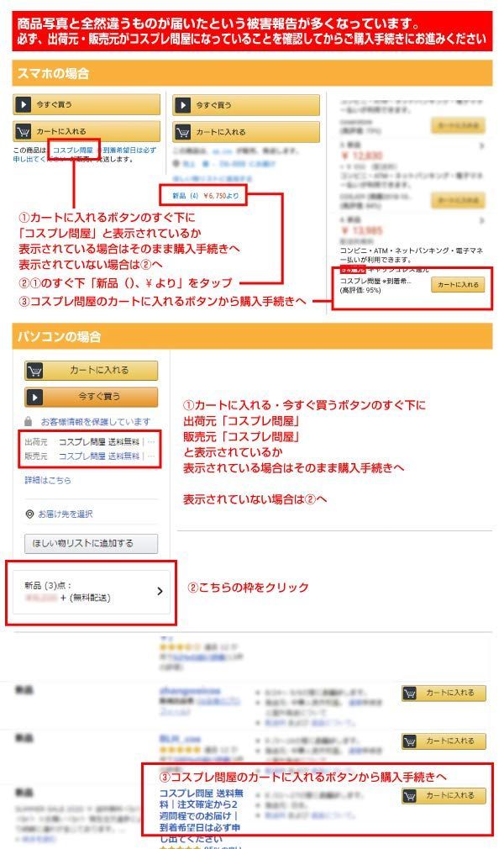
Task: Click the お客様情報を保護しています link
Action: tap(95, 421)
